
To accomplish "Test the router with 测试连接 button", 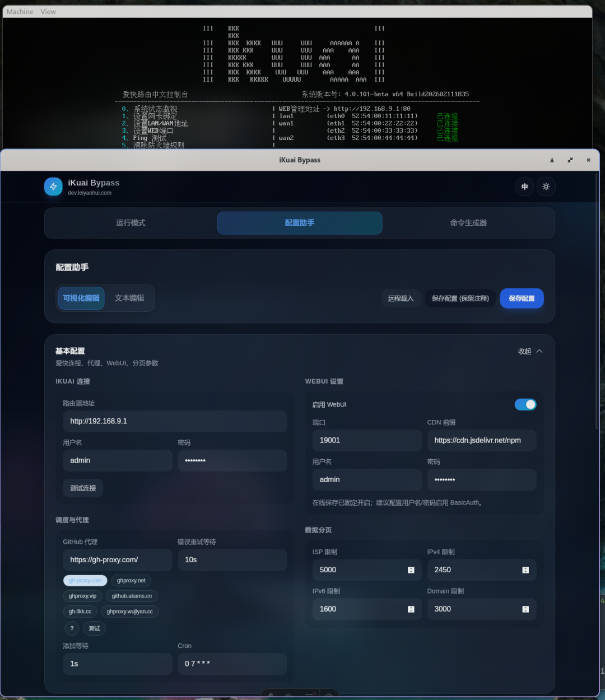I will 83,488.
